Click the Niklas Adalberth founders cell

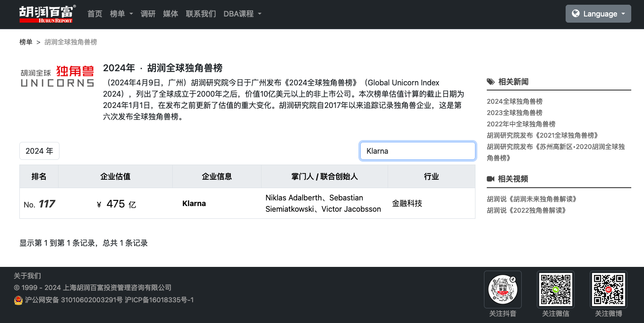coord(325,204)
